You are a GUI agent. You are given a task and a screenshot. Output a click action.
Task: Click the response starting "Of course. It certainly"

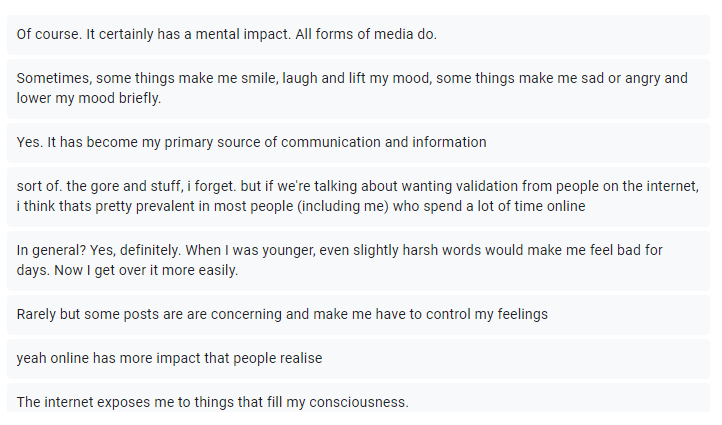(361, 34)
